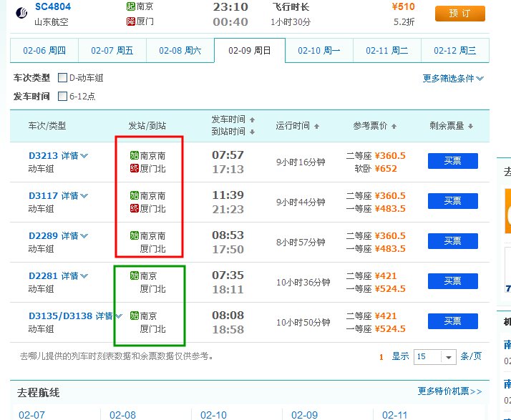
Task: Click 买票 button for train D2281
Action: 452,281
